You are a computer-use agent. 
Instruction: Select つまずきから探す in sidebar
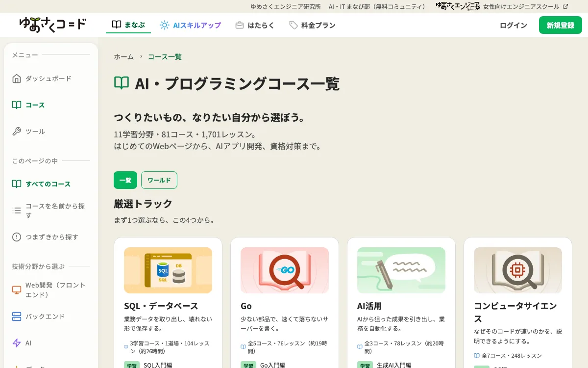[52, 237]
